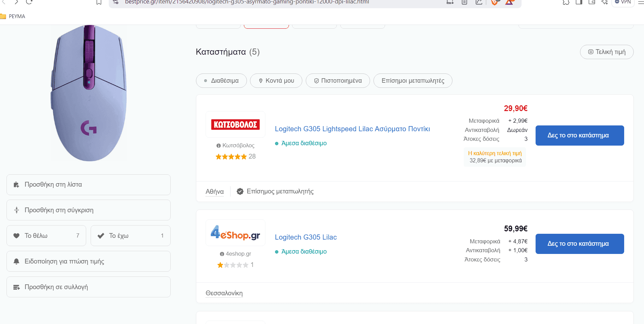Click the + 4,87€ shipping cost

click(518, 241)
